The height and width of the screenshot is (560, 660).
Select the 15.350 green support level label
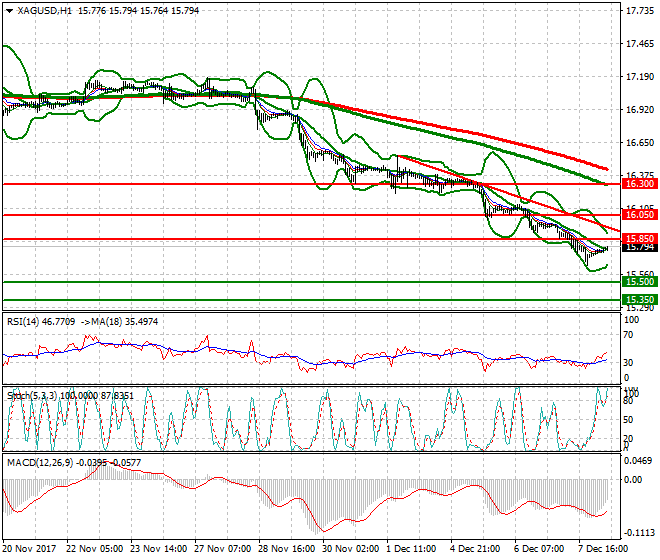[639, 300]
